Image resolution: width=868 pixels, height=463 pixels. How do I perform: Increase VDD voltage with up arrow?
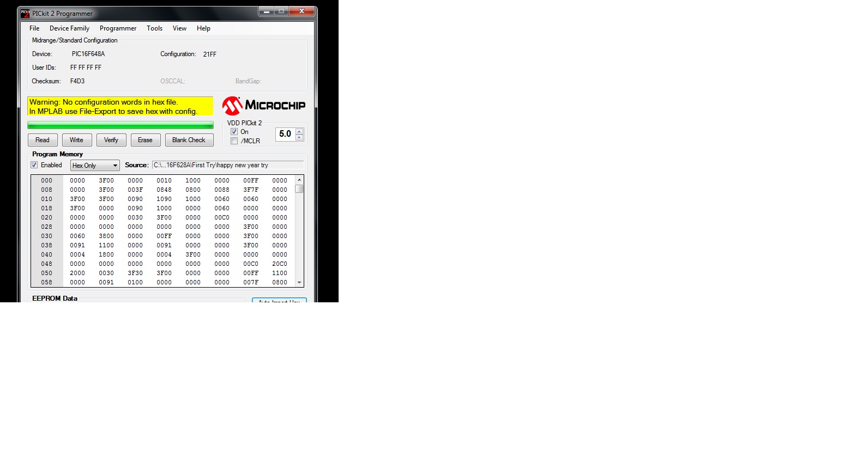tap(299, 131)
